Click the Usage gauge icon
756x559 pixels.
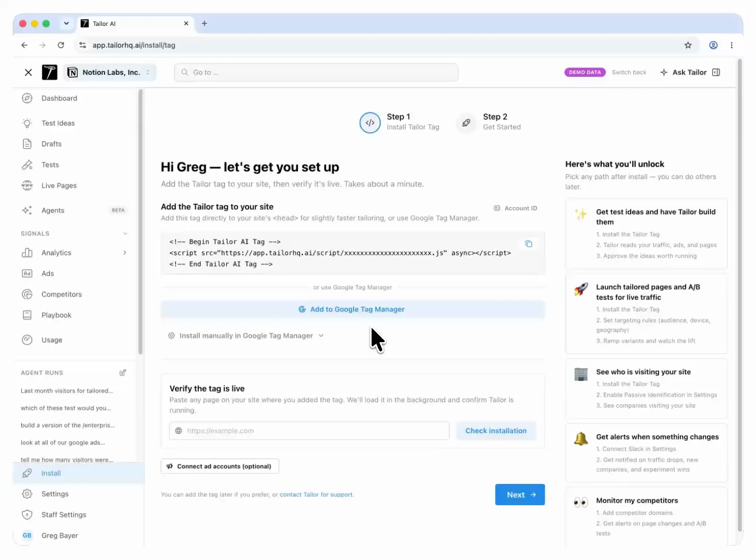27,340
